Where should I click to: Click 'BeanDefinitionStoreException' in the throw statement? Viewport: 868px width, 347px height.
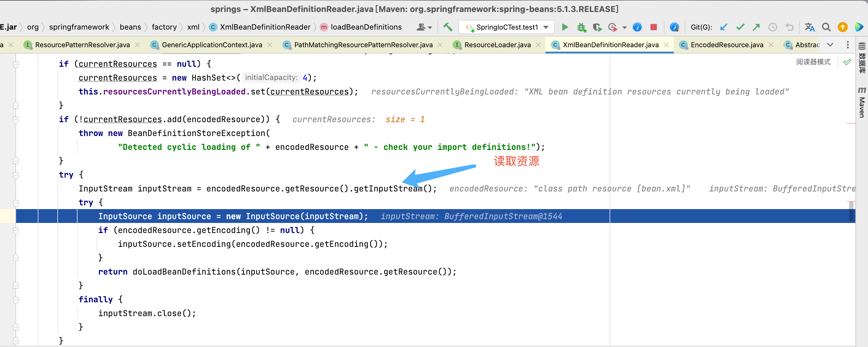pos(196,133)
